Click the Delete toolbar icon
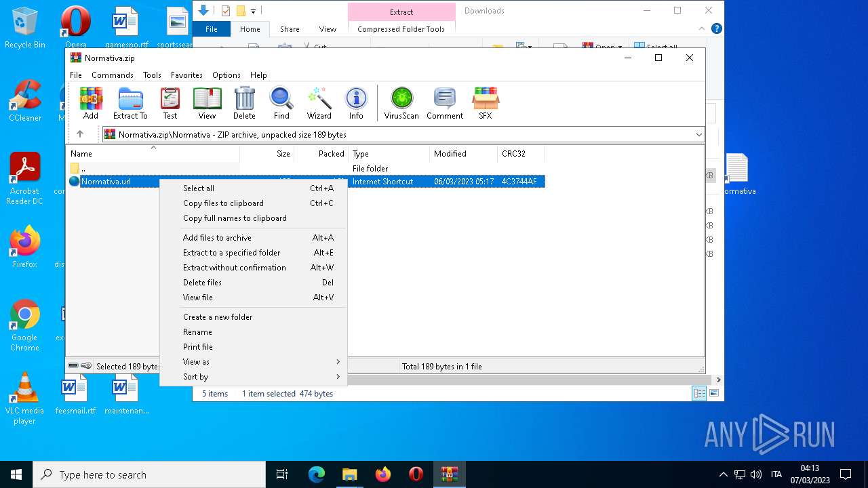The image size is (868, 488). tap(244, 104)
